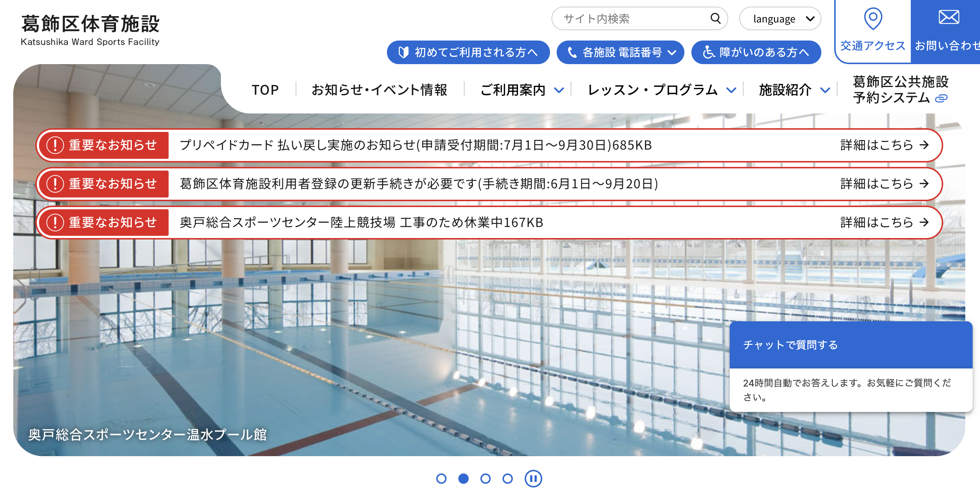Click the alert icon on the 利用者登録 notice
The width and height of the screenshot is (980, 493).
click(x=55, y=184)
